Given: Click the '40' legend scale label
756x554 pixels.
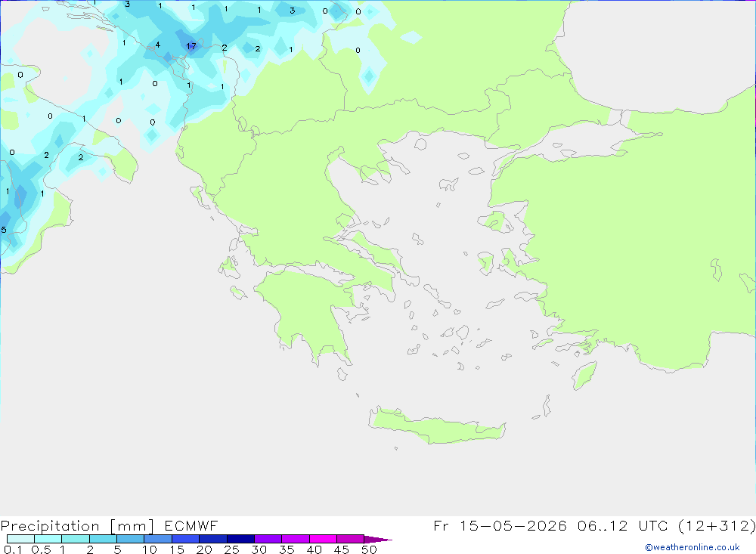Looking at the screenshot, I should [x=314, y=549].
